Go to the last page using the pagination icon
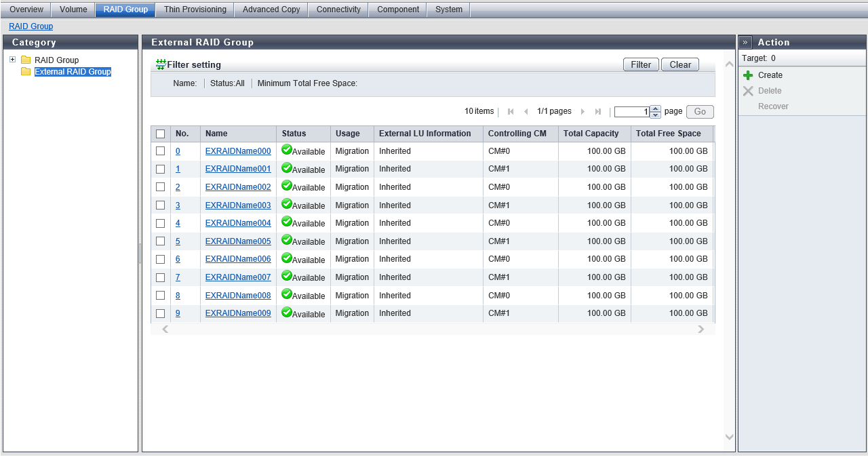The height and width of the screenshot is (457, 868). 597,112
